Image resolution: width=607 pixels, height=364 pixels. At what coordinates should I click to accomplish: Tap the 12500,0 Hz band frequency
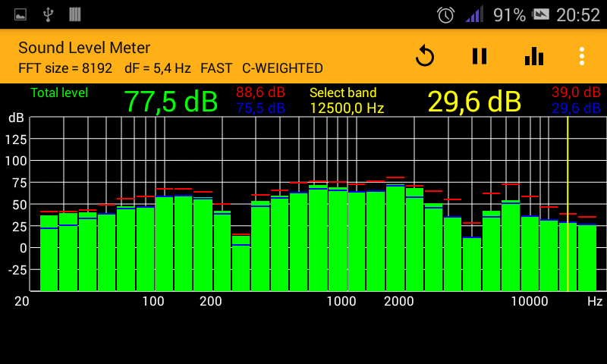click(x=347, y=108)
